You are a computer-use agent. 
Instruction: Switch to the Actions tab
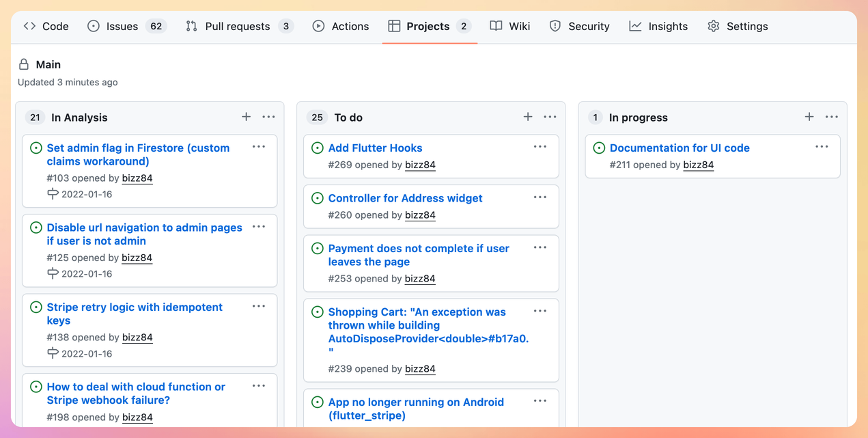[341, 26]
